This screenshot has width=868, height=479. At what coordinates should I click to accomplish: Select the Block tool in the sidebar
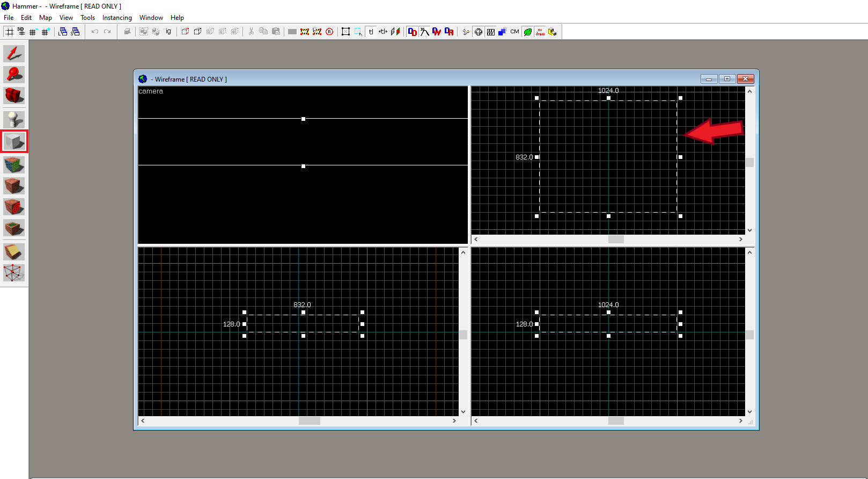pyautogui.click(x=14, y=142)
